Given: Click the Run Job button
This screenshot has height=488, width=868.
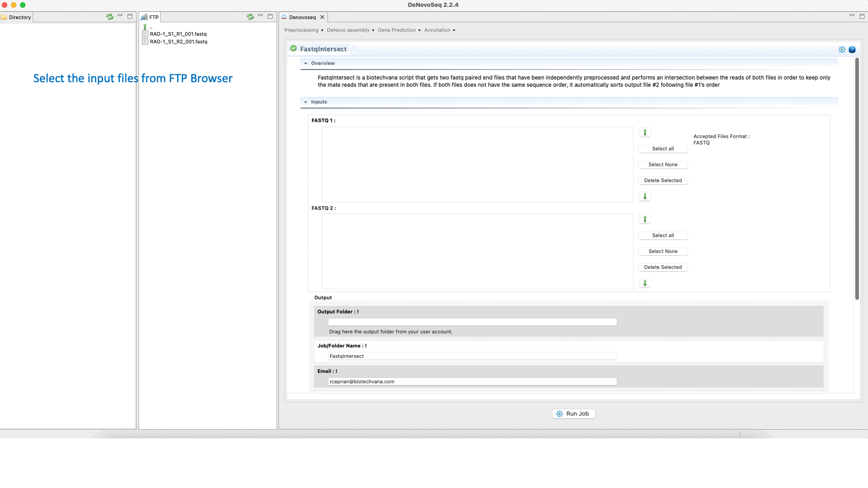Looking at the screenshot, I should pyautogui.click(x=573, y=413).
